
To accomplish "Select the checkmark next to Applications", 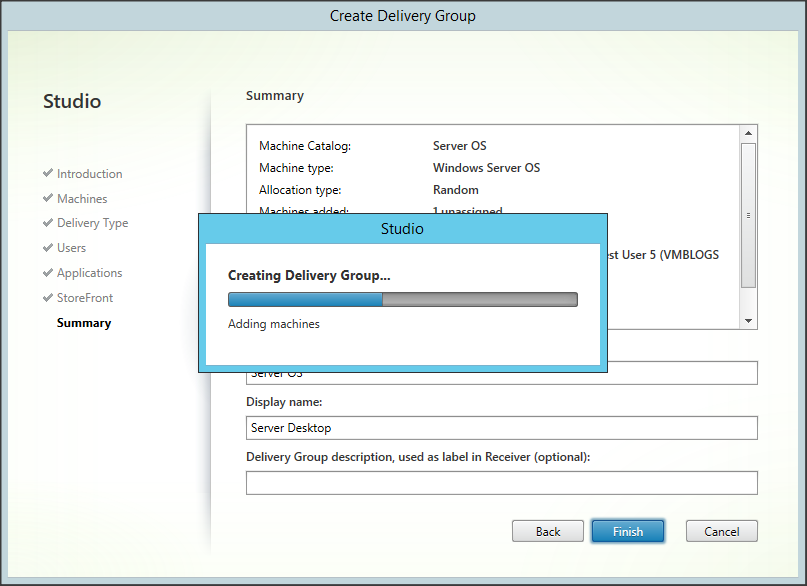I will click(48, 272).
